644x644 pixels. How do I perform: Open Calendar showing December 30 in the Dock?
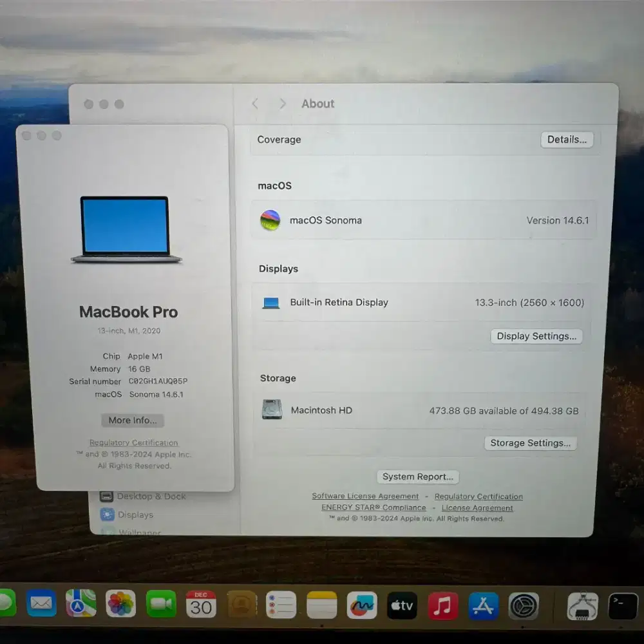pyautogui.click(x=200, y=604)
